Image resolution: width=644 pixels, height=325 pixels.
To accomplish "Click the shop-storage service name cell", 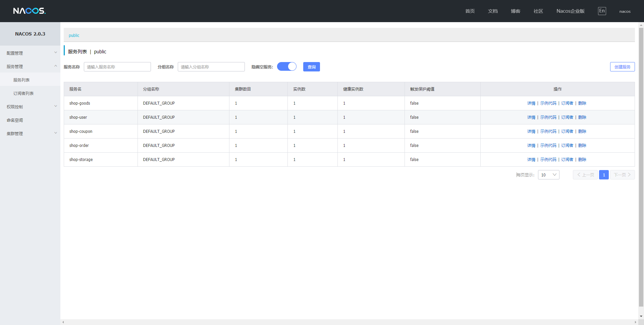I will (101, 160).
